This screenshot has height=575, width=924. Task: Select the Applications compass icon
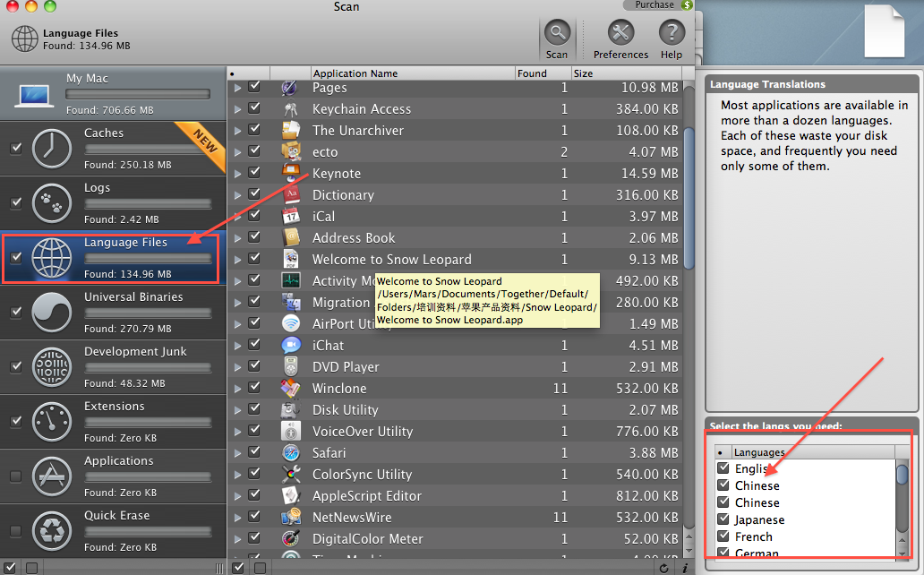click(x=51, y=476)
